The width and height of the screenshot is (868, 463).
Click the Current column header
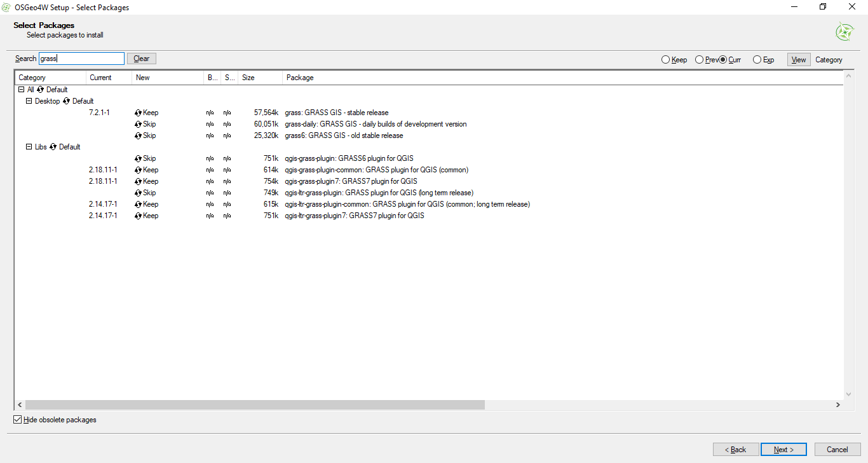coord(109,78)
